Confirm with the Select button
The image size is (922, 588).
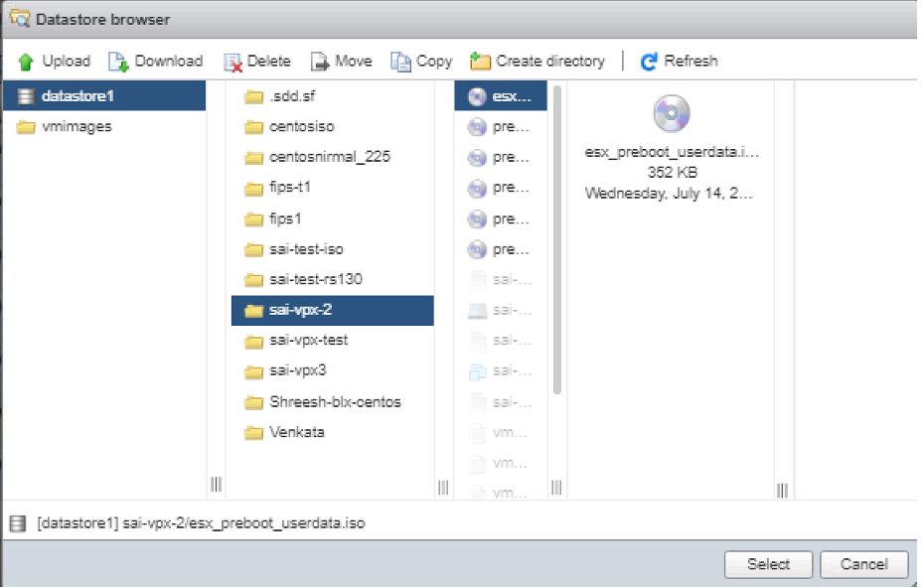(x=768, y=564)
